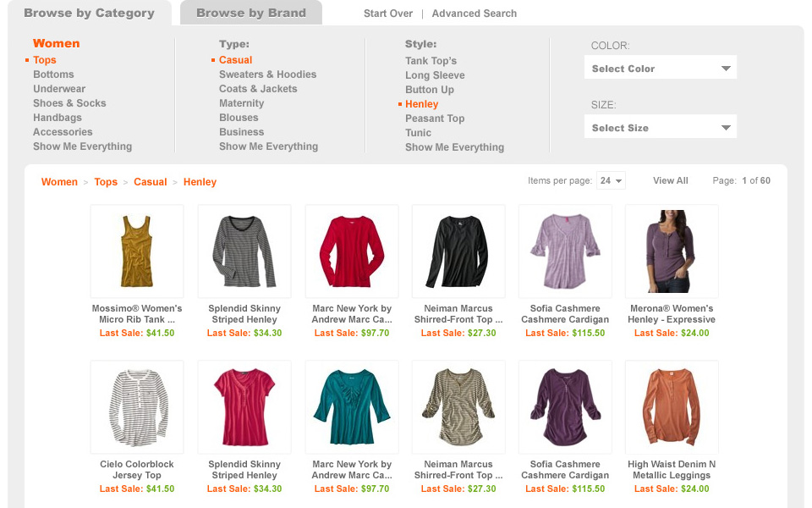Pick the Henley style filter
The image size is (812, 508).
pos(421,104)
